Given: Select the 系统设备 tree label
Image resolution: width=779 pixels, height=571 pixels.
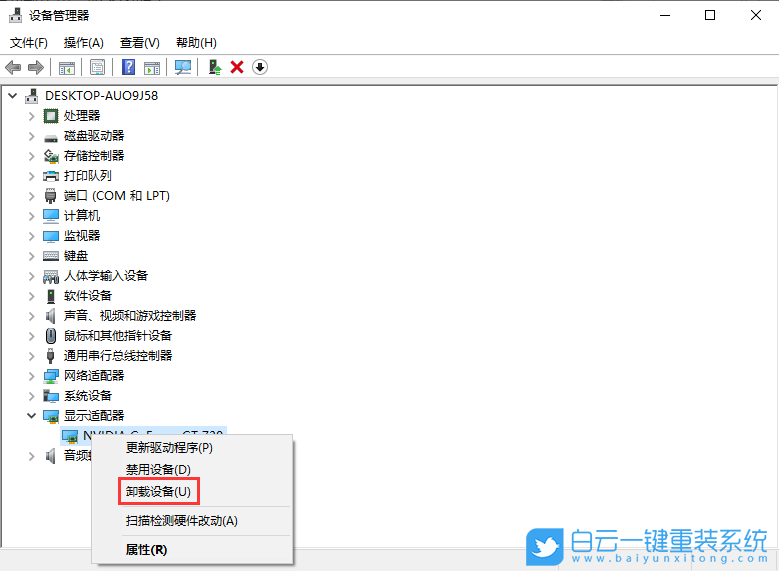Looking at the screenshot, I should (88, 396).
